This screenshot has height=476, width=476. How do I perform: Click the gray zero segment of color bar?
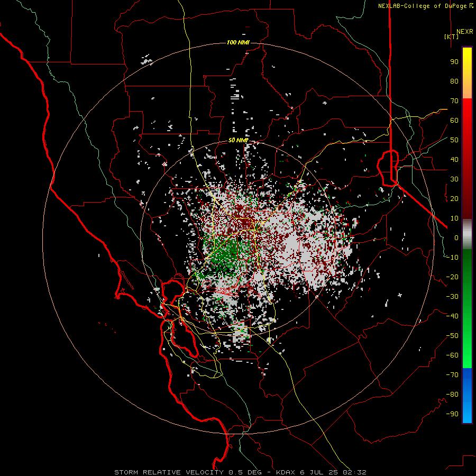coord(467,234)
